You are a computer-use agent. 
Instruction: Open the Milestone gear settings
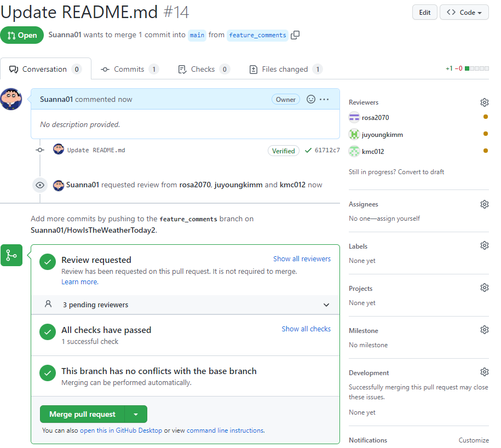tap(485, 330)
